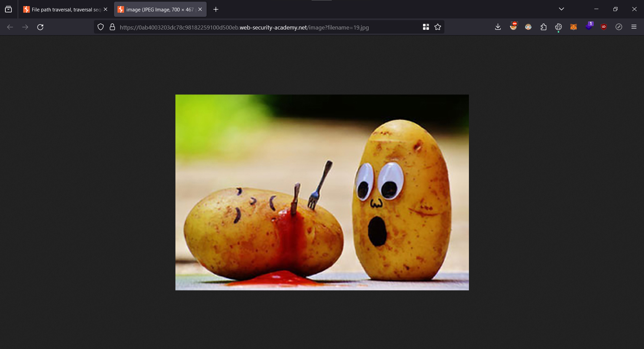Open the MetaMask fox extension
The height and width of the screenshot is (349, 644).
pos(574,27)
